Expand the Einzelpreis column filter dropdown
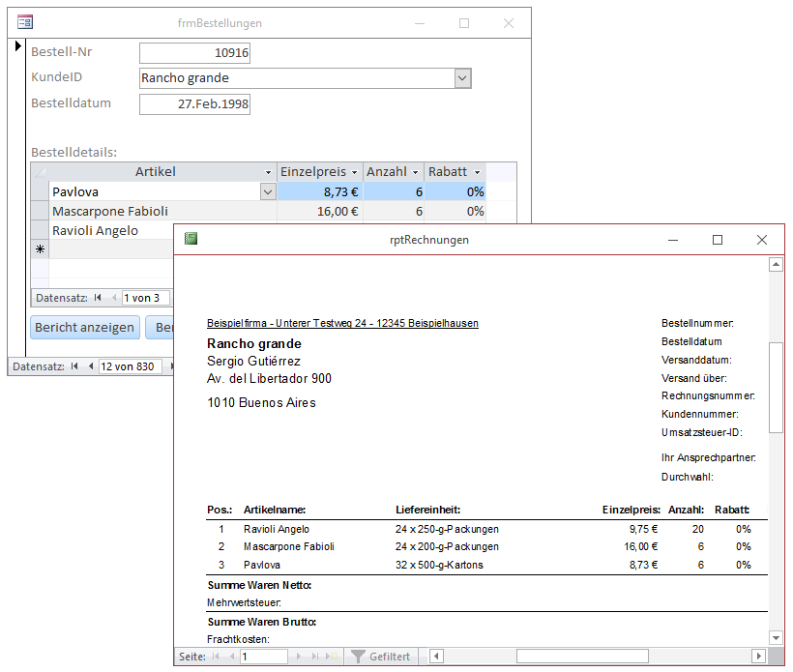793x672 pixels. pyautogui.click(x=355, y=172)
